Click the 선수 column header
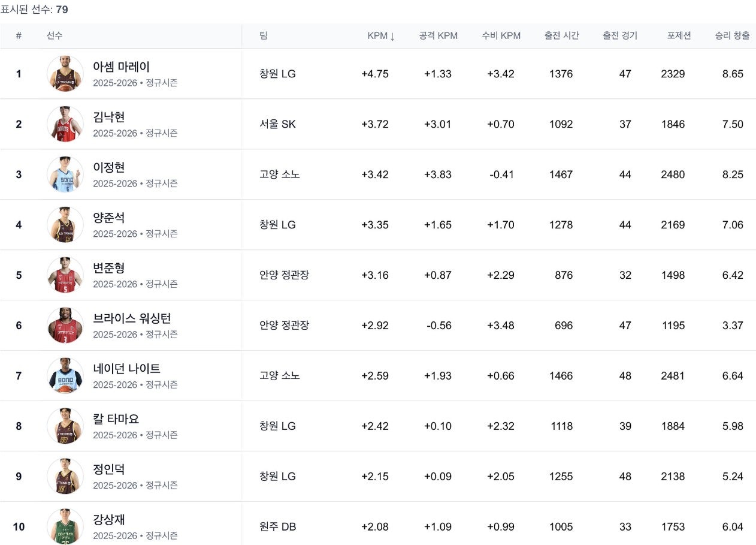Screen dimensions: 756x545 pyautogui.click(x=55, y=36)
